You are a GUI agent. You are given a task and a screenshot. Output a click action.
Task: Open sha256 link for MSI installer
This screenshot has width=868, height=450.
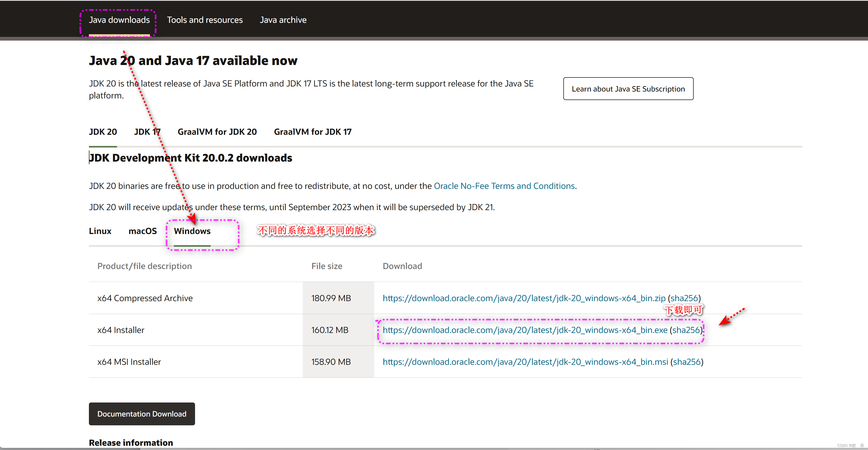(x=687, y=362)
